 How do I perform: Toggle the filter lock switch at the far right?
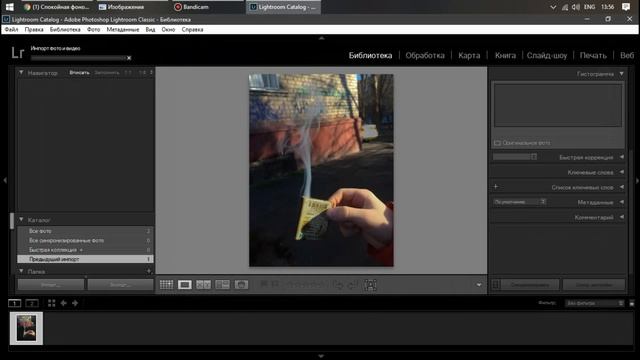632,303
